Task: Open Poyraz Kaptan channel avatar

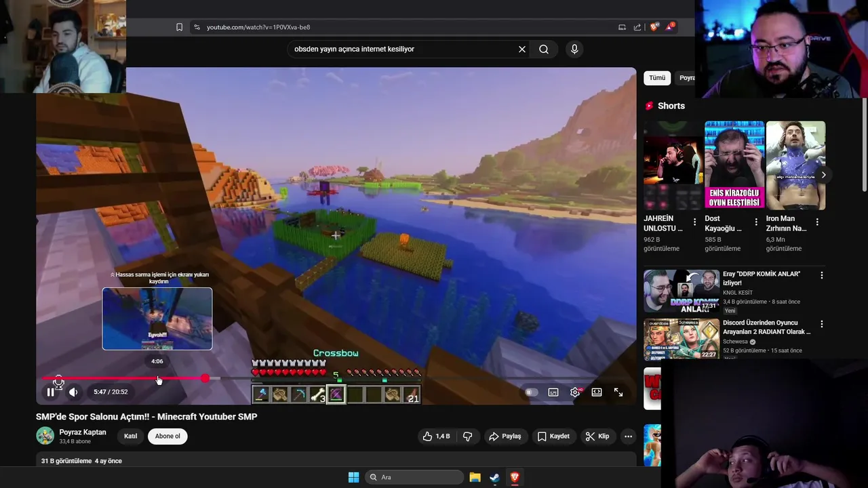Action: click(45, 436)
